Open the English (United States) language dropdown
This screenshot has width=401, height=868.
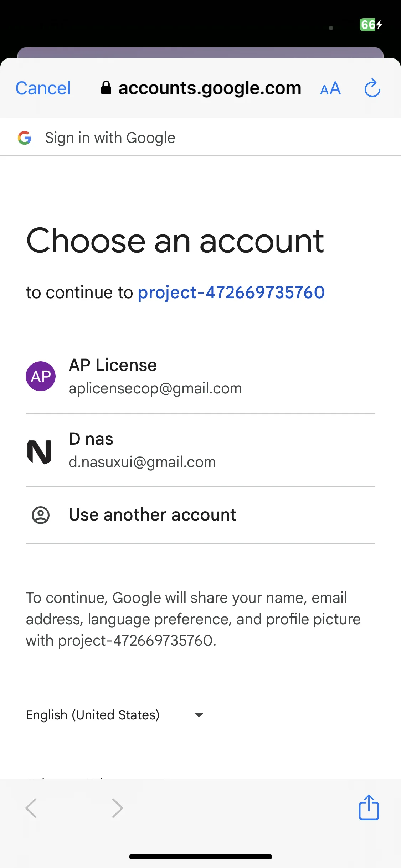pos(115,715)
